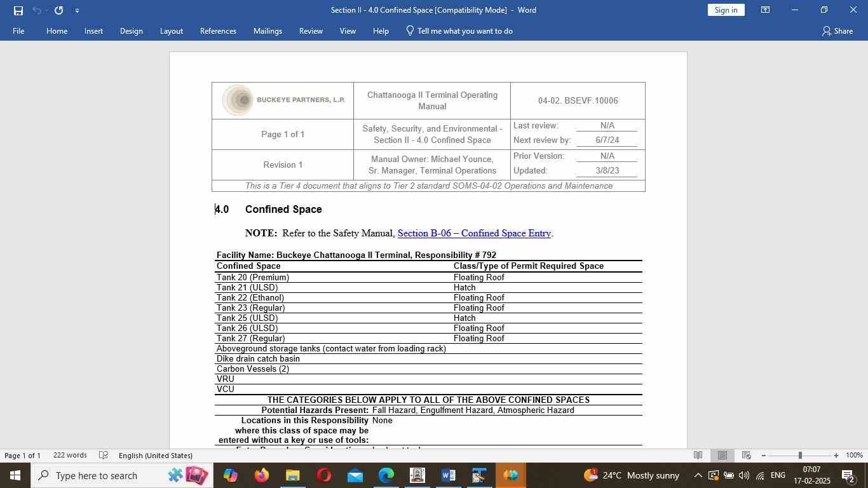Click the 100% zoom level
Screen dimensions: 868x488
point(854,456)
